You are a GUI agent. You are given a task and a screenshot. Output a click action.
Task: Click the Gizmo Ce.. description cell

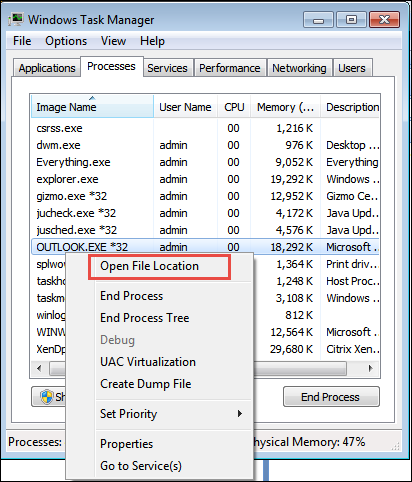pyautogui.click(x=352, y=196)
